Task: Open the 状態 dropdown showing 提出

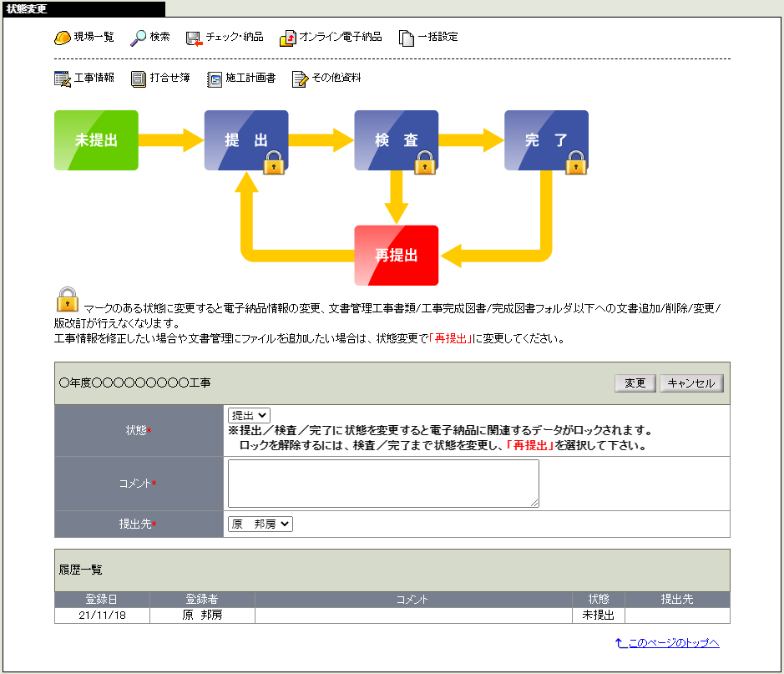Action: [249, 415]
